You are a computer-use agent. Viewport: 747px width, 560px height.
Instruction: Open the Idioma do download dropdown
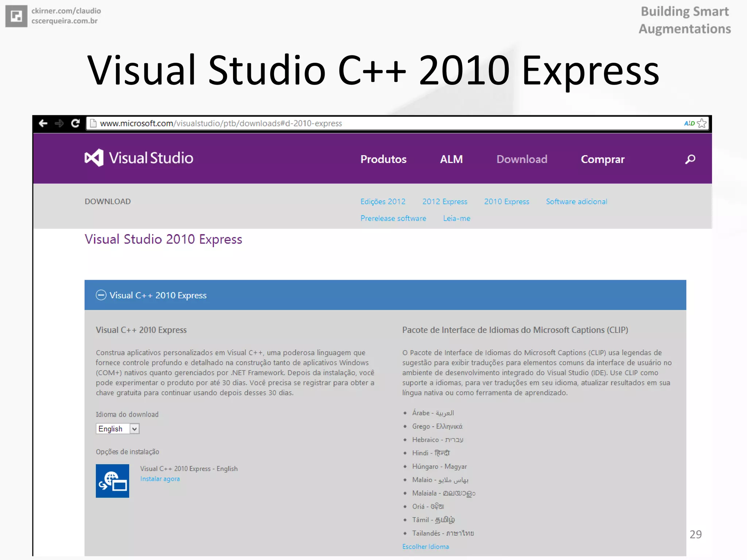coord(117,429)
